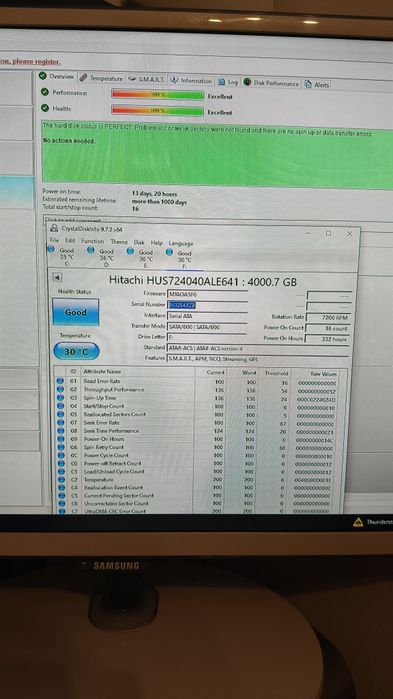Click the Interface field showing Serial ATA

coord(207,316)
